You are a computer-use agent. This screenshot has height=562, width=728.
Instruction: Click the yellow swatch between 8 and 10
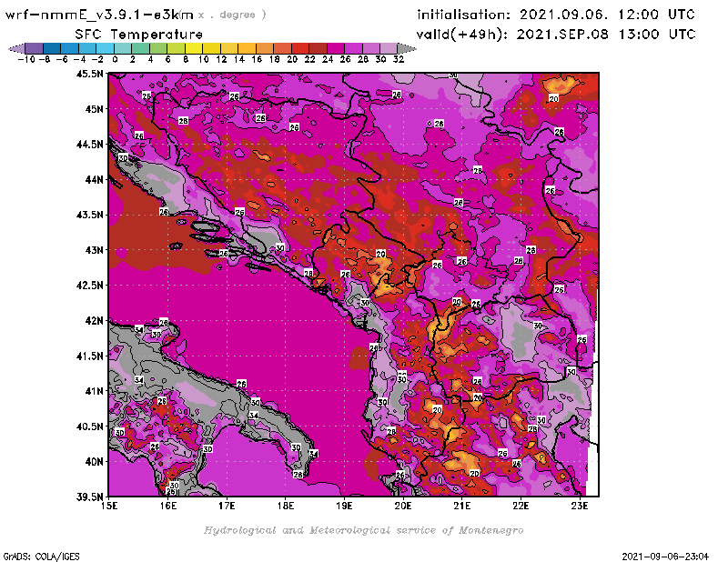tap(193, 48)
